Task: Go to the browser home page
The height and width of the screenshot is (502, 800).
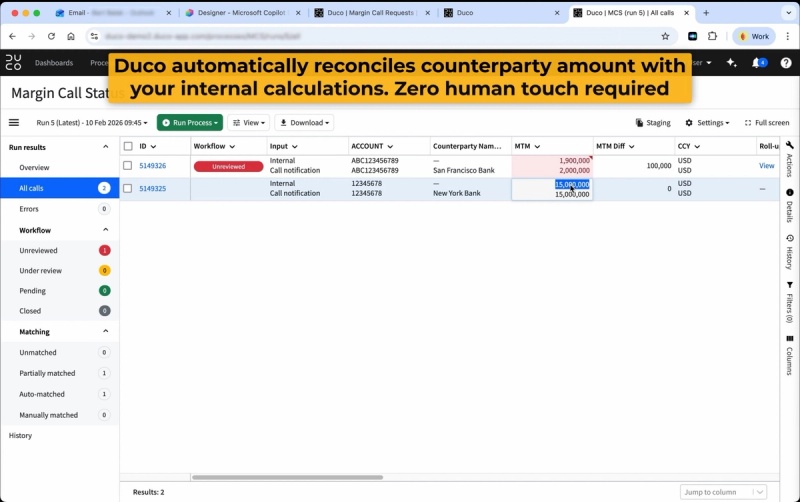Action: tap(71, 36)
